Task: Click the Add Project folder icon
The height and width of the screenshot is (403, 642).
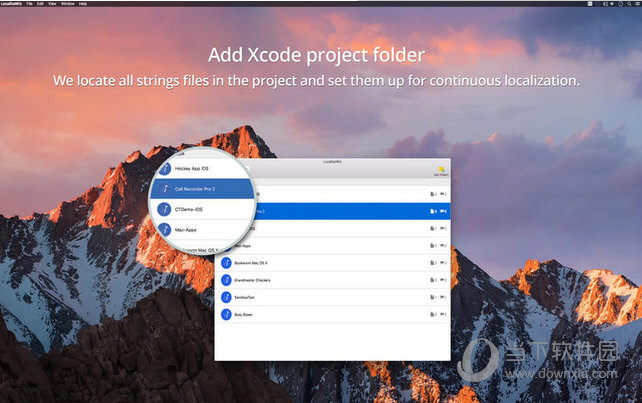Action: click(441, 169)
